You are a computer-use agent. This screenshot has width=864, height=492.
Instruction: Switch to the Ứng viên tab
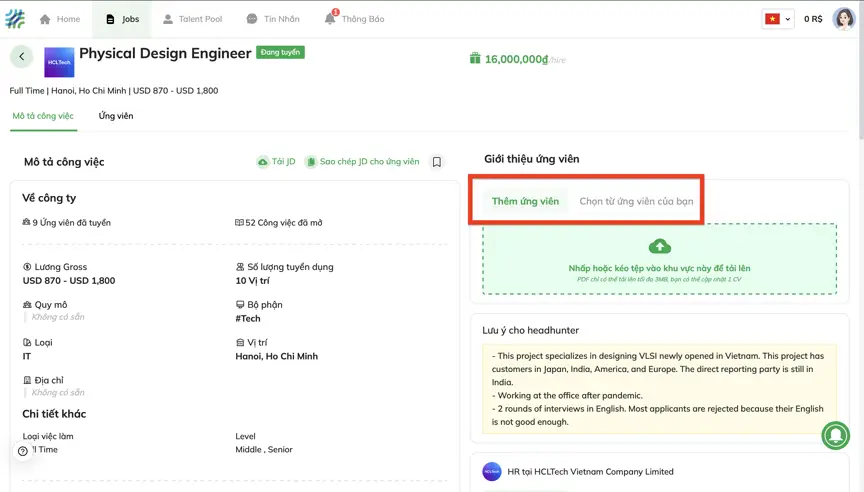pyautogui.click(x=116, y=116)
